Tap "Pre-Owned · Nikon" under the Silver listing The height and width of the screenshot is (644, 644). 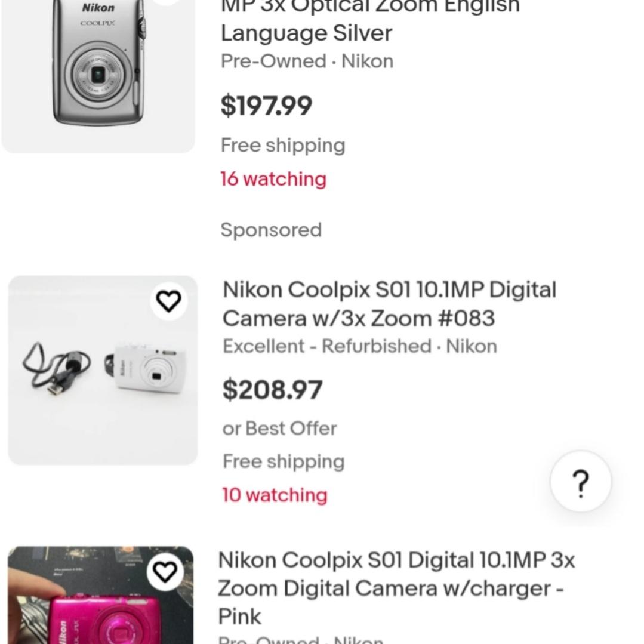[x=307, y=61]
